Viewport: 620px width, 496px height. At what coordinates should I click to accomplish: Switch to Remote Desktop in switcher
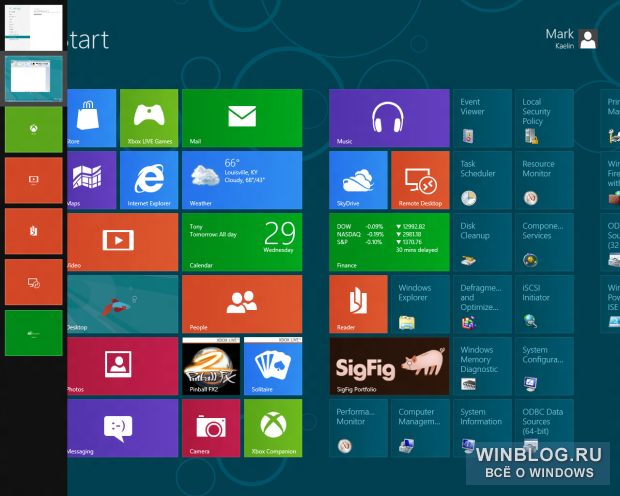pyautogui.click(x=34, y=282)
